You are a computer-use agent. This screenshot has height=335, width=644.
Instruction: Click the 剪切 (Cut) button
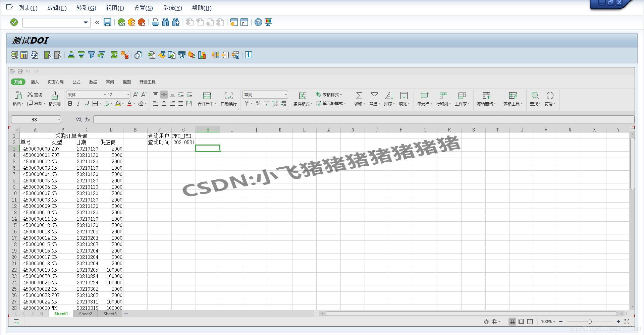point(35,95)
